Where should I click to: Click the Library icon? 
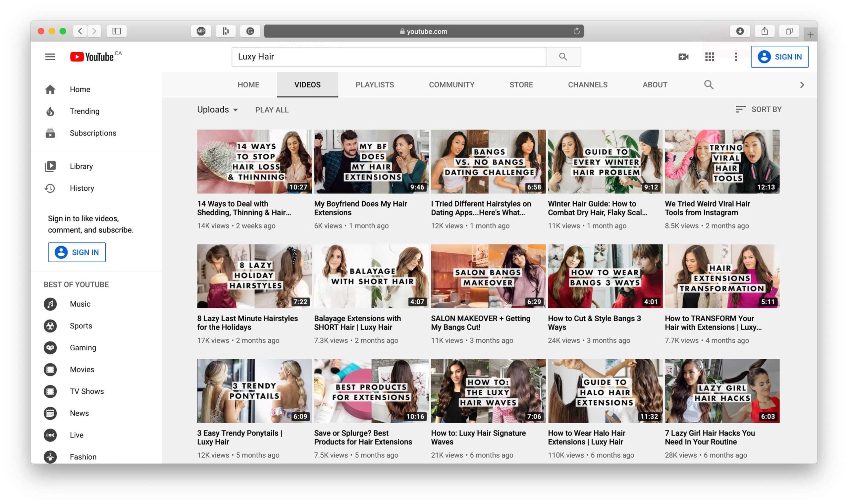[x=50, y=166]
